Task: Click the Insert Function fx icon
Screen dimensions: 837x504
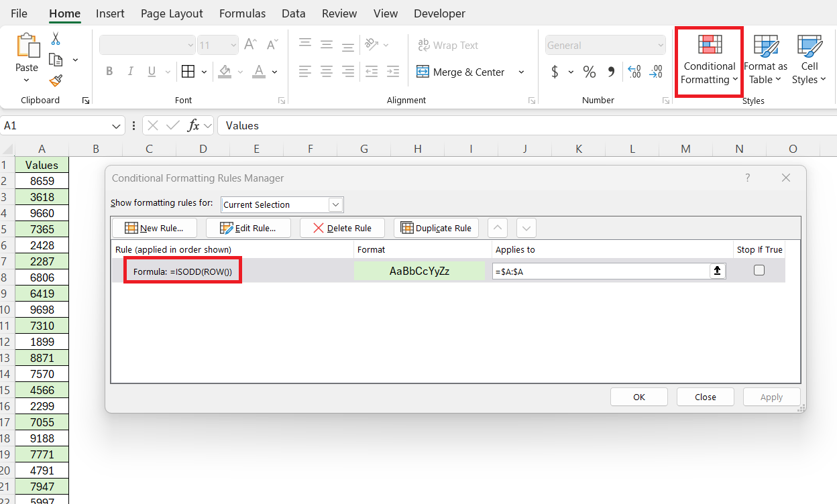Action: point(194,125)
